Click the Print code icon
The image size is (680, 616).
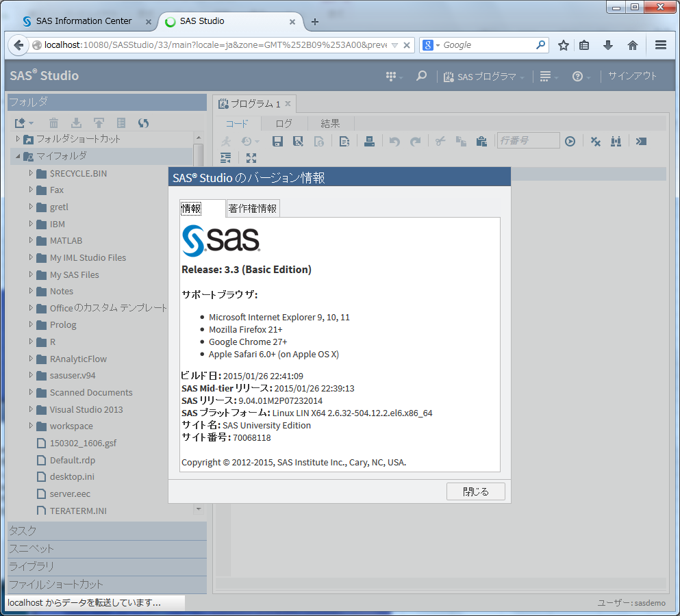(369, 141)
